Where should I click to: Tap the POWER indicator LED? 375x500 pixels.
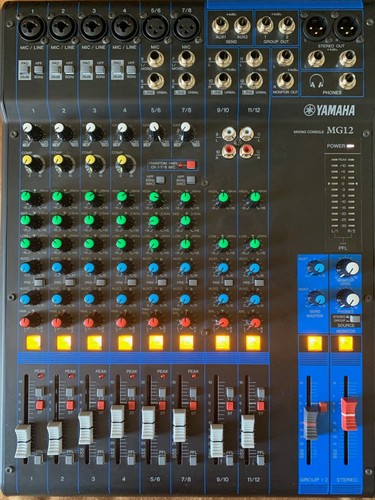[x=350, y=146]
